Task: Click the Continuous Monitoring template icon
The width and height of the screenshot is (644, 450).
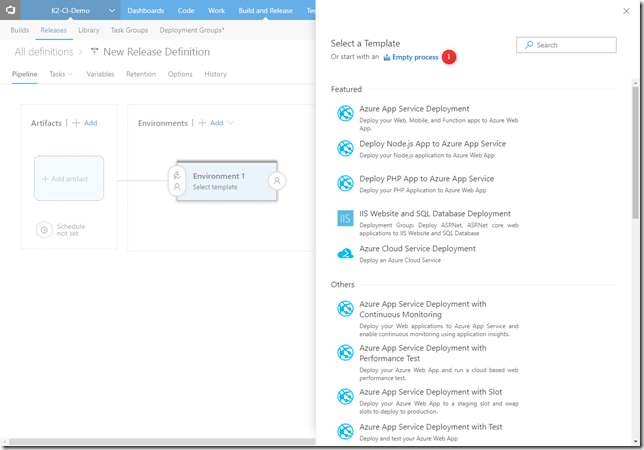Action: click(345, 308)
